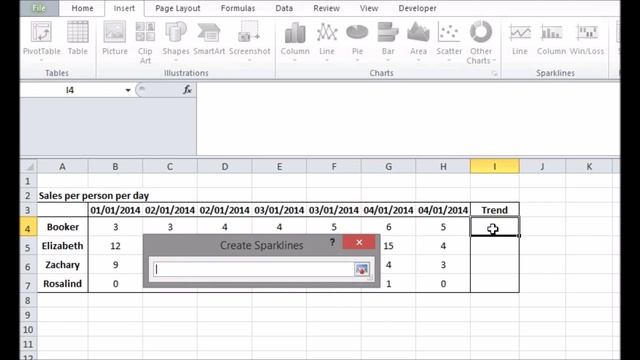This screenshot has height=360, width=640.
Task: Insert a Win/Loss sparkline
Action: pyautogui.click(x=587, y=39)
